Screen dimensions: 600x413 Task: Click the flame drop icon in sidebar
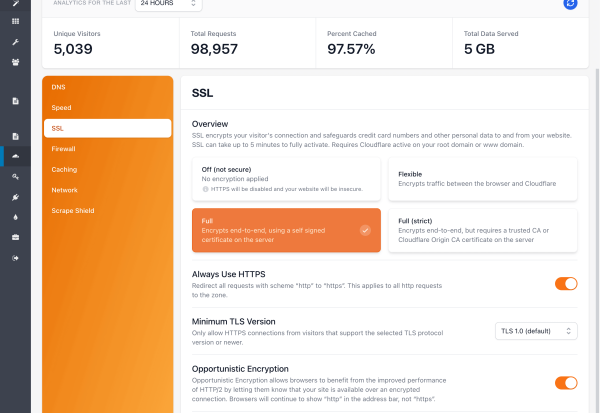point(15,217)
